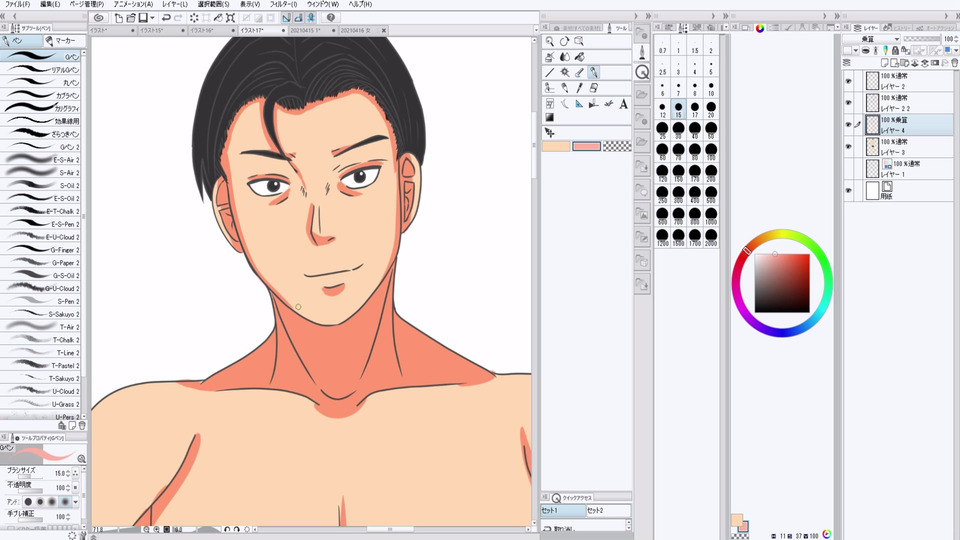Select the operation move arrow tool

[x=549, y=132]
